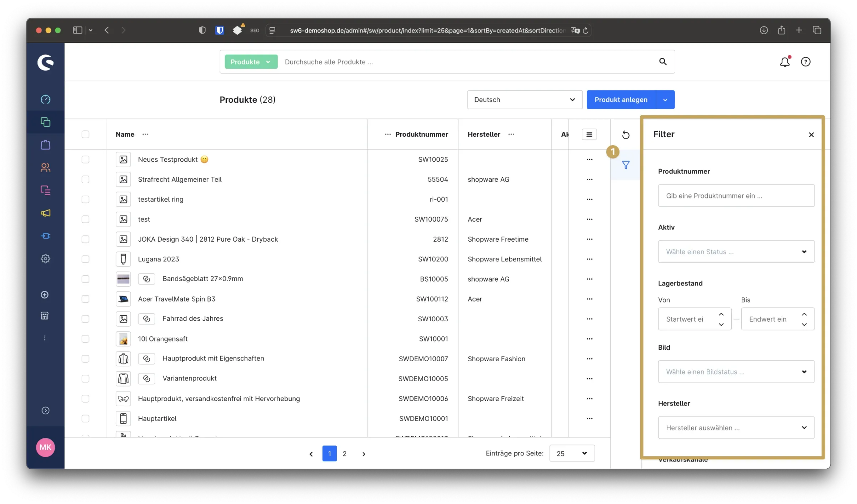The height and width of the screenshot is (504, 857).
Task: Open Customers icon in sidebar
Action: click(x=45, y=167)
